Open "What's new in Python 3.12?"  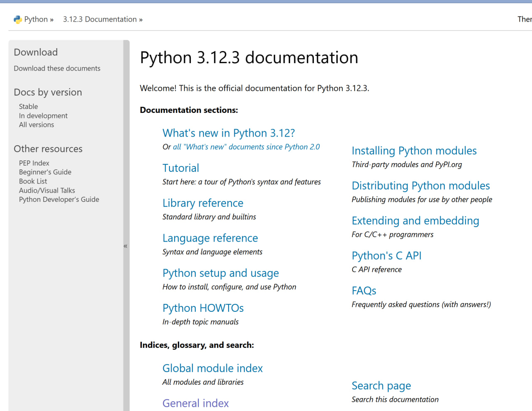(229, 133)
